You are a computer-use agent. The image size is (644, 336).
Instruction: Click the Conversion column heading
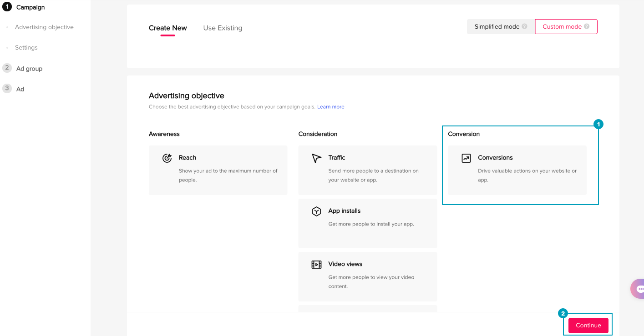click(x=464, y=134)
